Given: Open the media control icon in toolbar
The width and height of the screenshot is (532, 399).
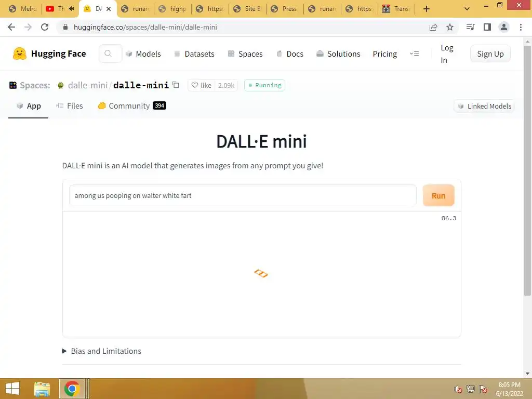Looking at the screenshot, I should [x=470, y=27].
